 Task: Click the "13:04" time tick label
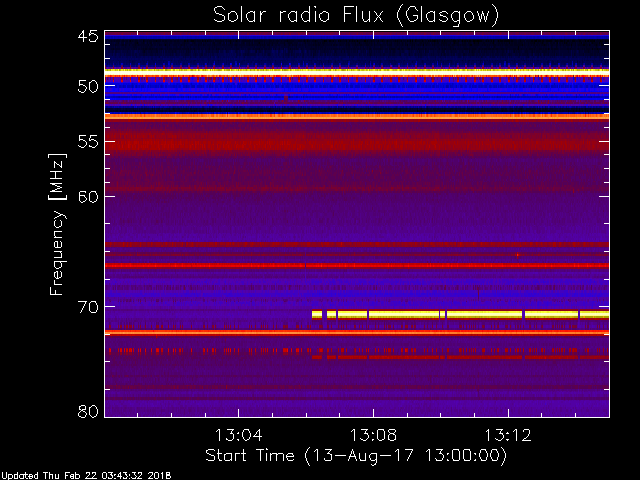point(238,435)
